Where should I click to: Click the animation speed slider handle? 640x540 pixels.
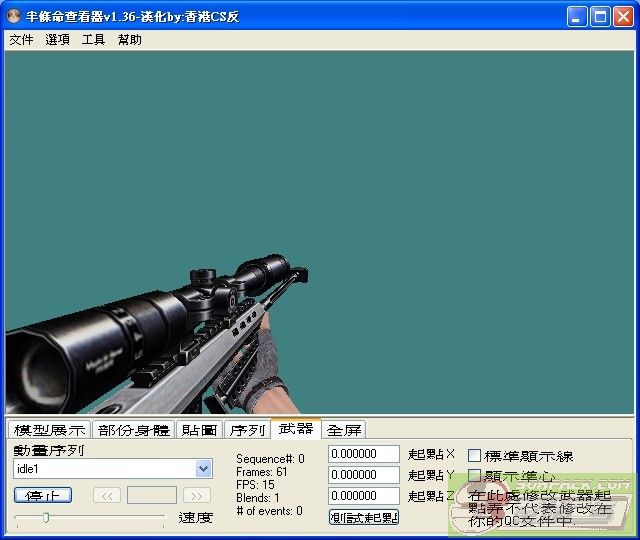pos(45,517)
